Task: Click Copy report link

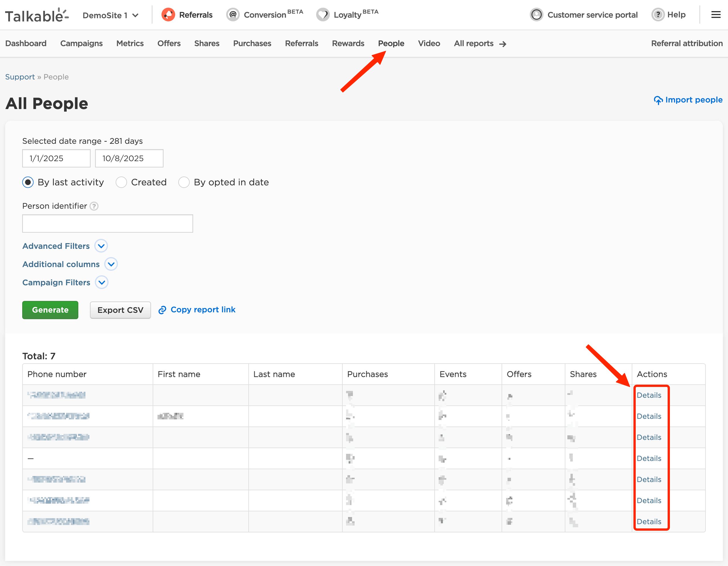Action: coord(203,309)
